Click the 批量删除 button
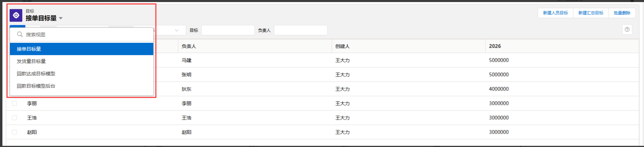Image resolution: width=644 pixels, height=147 pixels. (622, 13)
